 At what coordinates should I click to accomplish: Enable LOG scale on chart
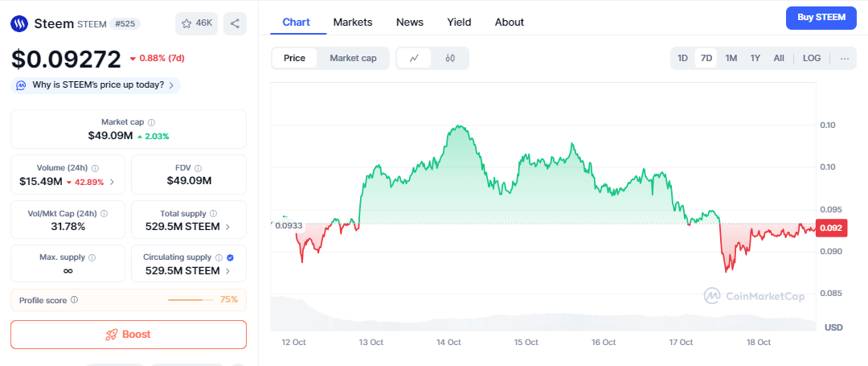click(x=812, y=58)
